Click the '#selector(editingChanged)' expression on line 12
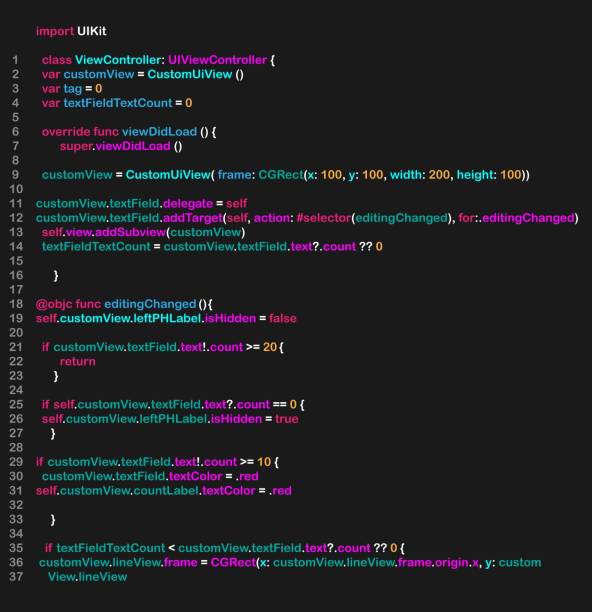This screenshot has width=592, height=612. [x=375, y=218]
